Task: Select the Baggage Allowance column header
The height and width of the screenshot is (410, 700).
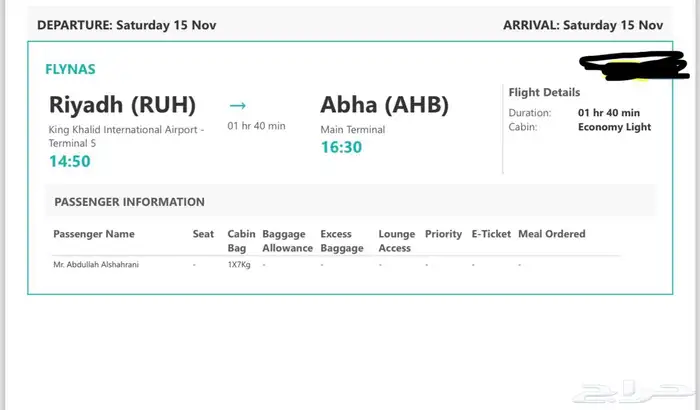Action: click(x=287, y=241)
